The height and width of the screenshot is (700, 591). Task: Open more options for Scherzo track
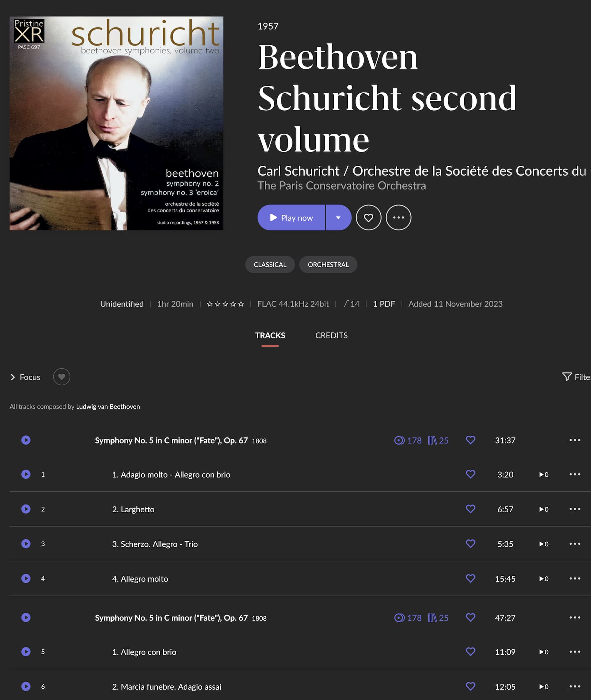(575, 544)
